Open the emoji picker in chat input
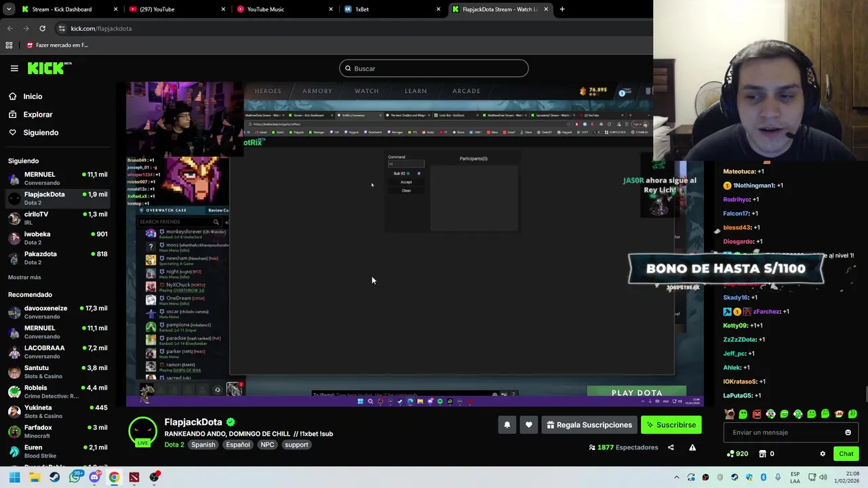 (x=848, y=432)
